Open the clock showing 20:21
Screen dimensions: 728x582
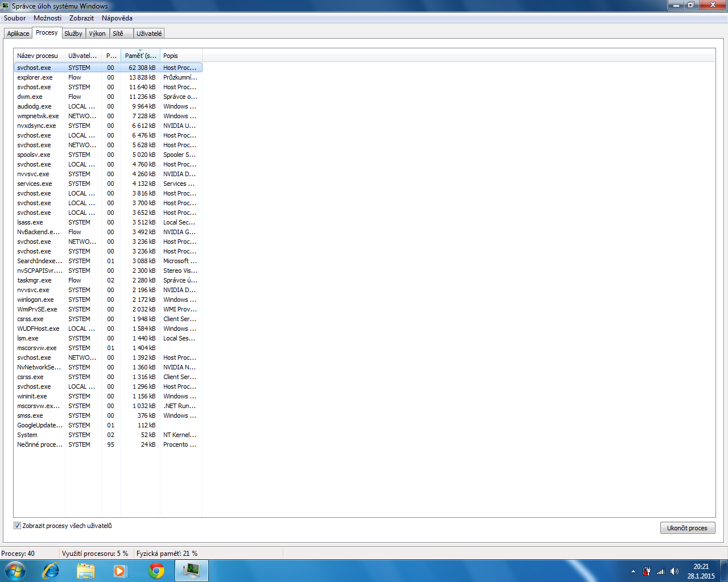(701, 571)
